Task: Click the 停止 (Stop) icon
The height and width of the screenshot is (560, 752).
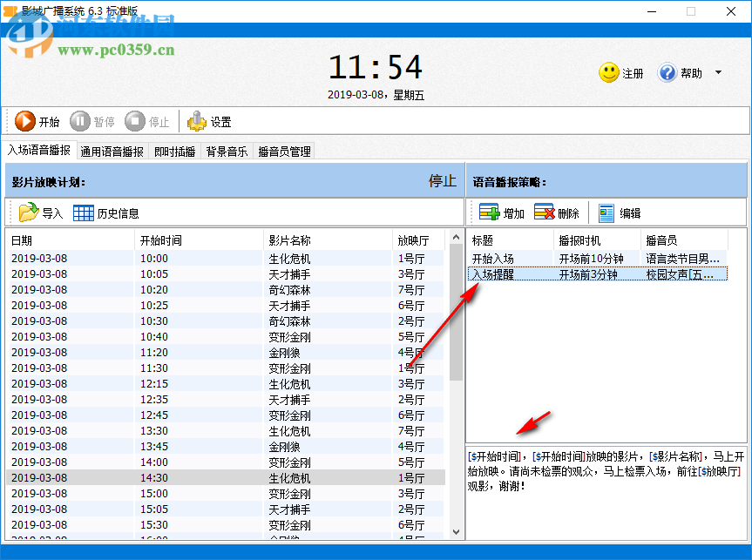Action: [136, 121]
